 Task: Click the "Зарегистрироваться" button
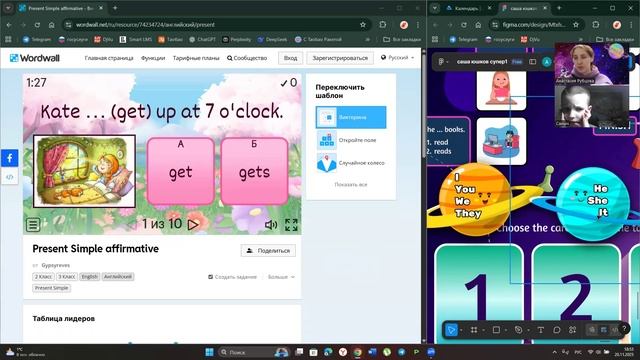click(340, 58)
